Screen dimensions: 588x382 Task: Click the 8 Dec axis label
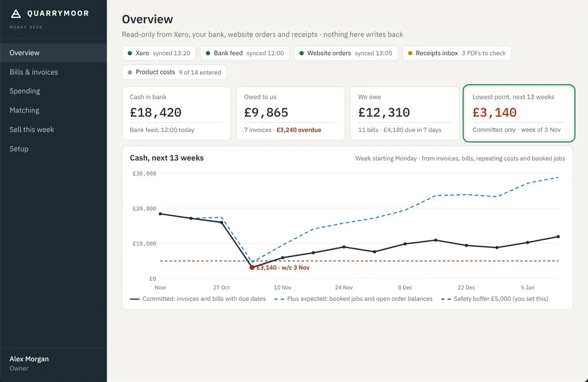click(405, 287)
